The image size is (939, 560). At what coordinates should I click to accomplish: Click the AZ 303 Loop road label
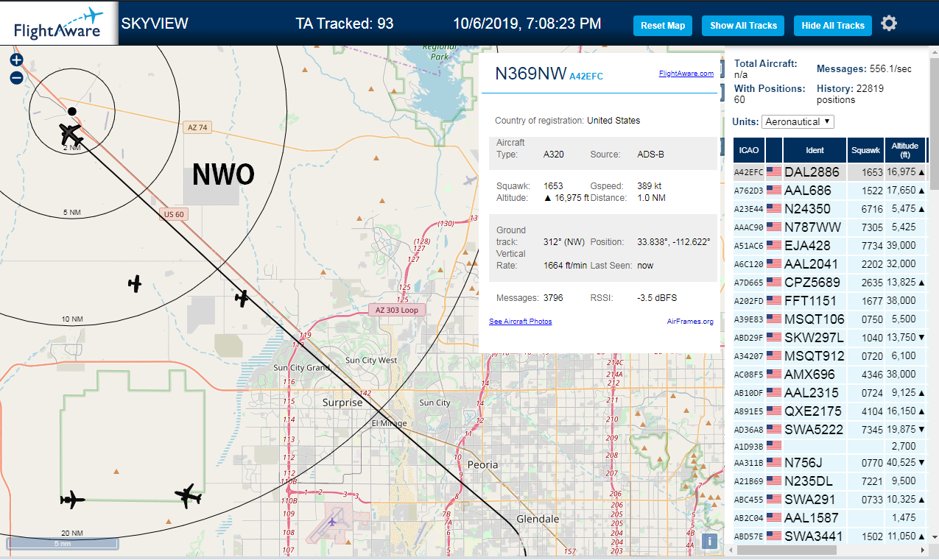coord(396,310)
